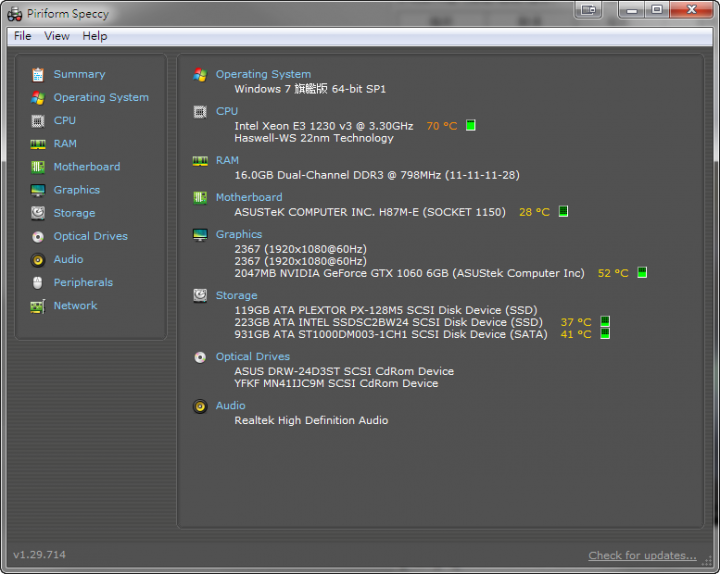This screenshot has height=574, width=720.
Task: Select Storage in the sidebar
Action: 74,213
